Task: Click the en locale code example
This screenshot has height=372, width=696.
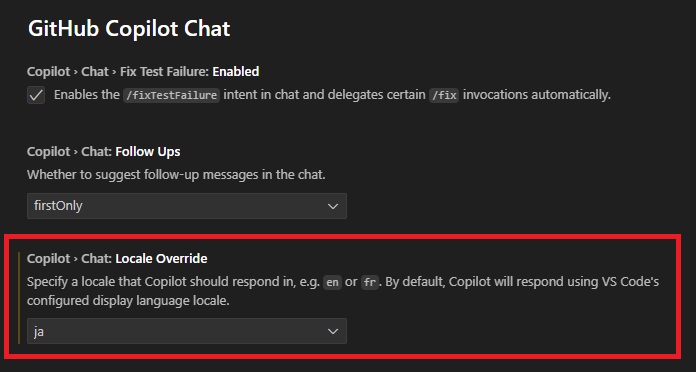Action: point(332,282)
